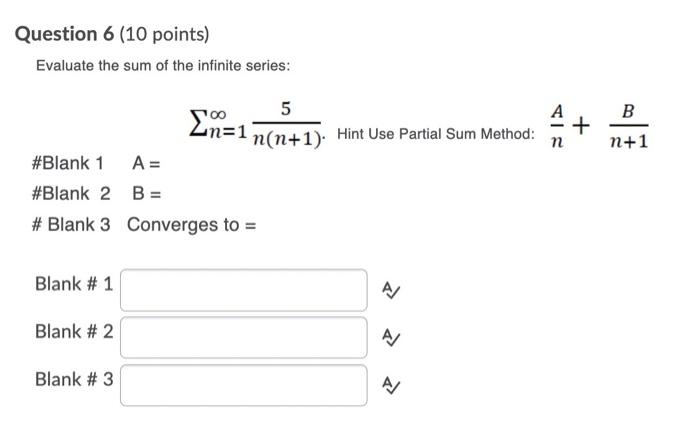Select the Question 6 heading
The height and width of the screenshot is (421, 700).
pos(65,34)
